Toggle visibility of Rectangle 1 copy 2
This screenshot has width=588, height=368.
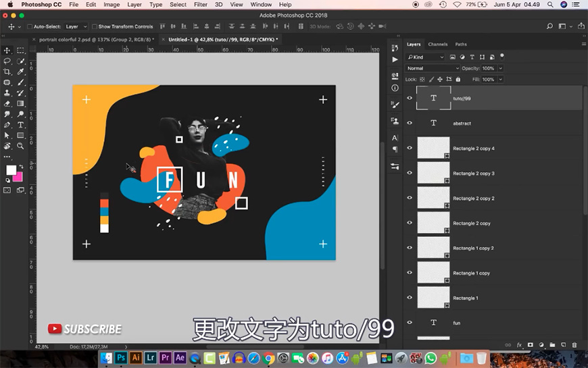tap(410, 248)
